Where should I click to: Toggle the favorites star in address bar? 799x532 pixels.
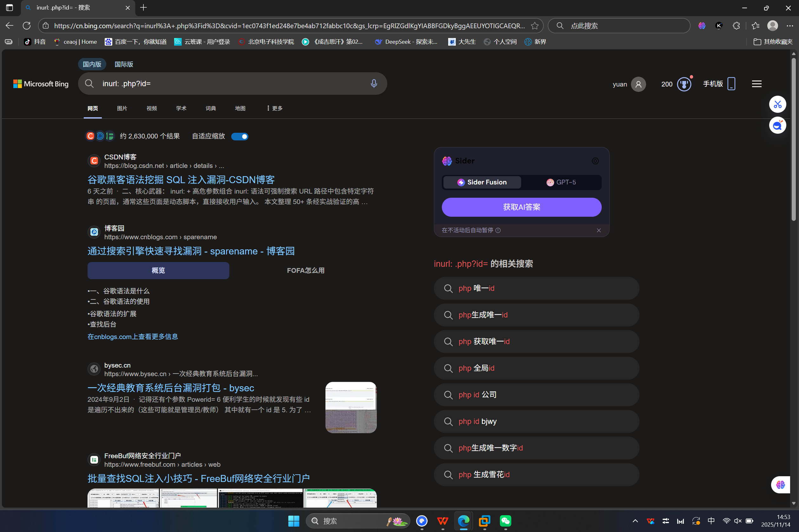pyautogui.click(x=535, y=25)
